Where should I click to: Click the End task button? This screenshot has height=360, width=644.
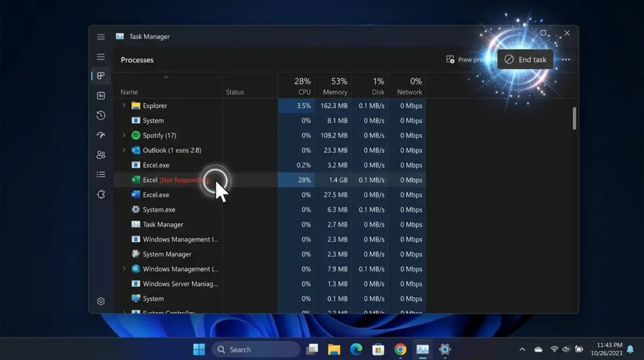click(x=525, y=60)
